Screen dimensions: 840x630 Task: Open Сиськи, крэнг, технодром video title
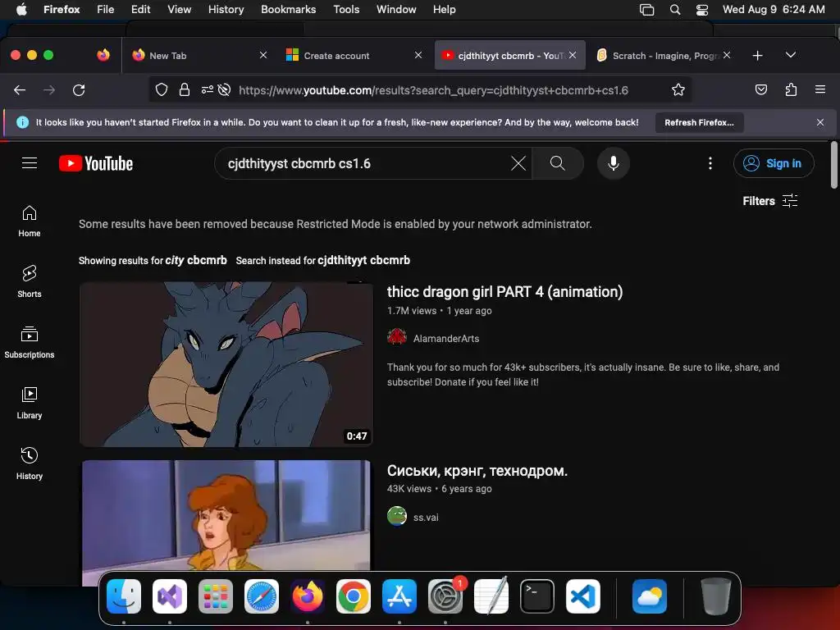click(x=477, y=471)
